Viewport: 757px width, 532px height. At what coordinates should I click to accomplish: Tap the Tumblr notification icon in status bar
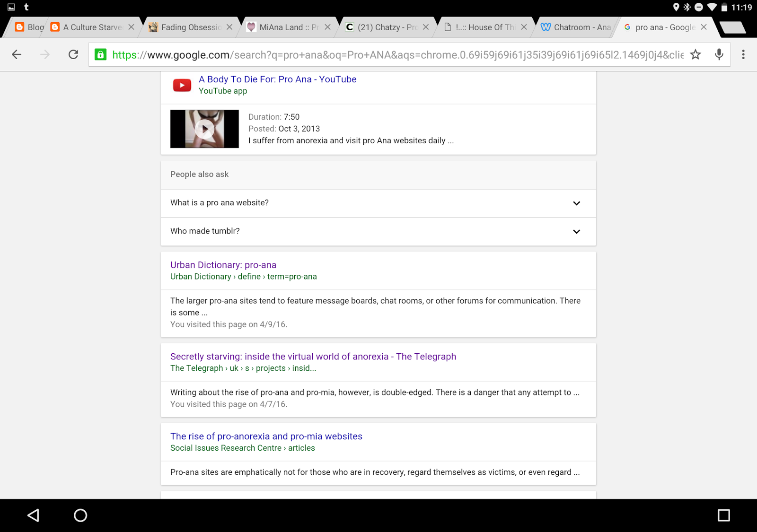coord(26,7)
